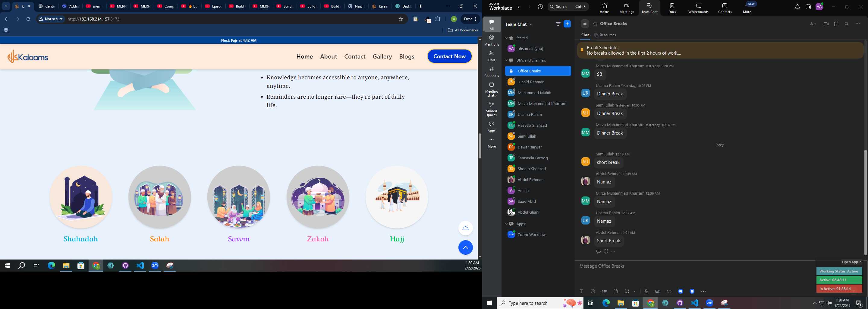
Task: Open the Whiteboards tab in Zoom
Action: click(x=699, y=8)
